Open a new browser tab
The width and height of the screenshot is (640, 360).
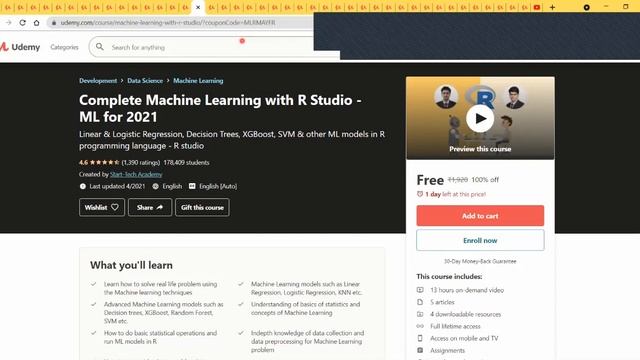tap(552, 7)
